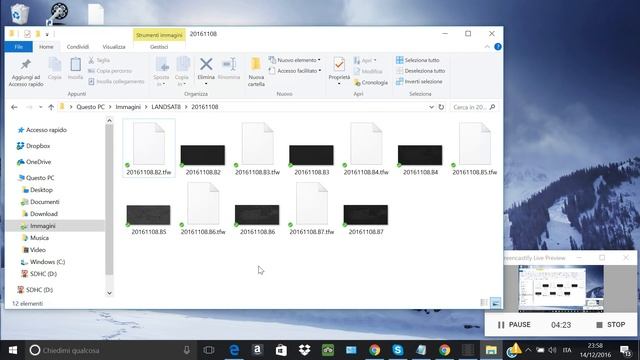The image size is (640, 360).
Task: Click the folder search field
Action: [474, 107]
